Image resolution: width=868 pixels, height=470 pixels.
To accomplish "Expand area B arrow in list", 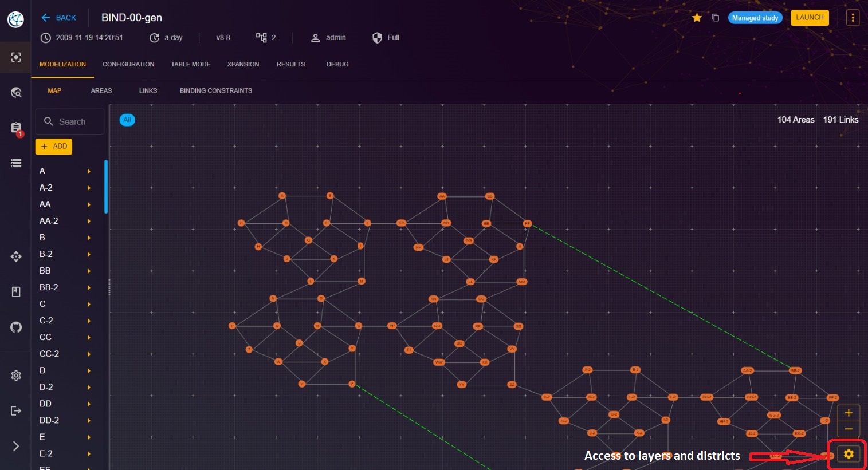I will (89, 238).
